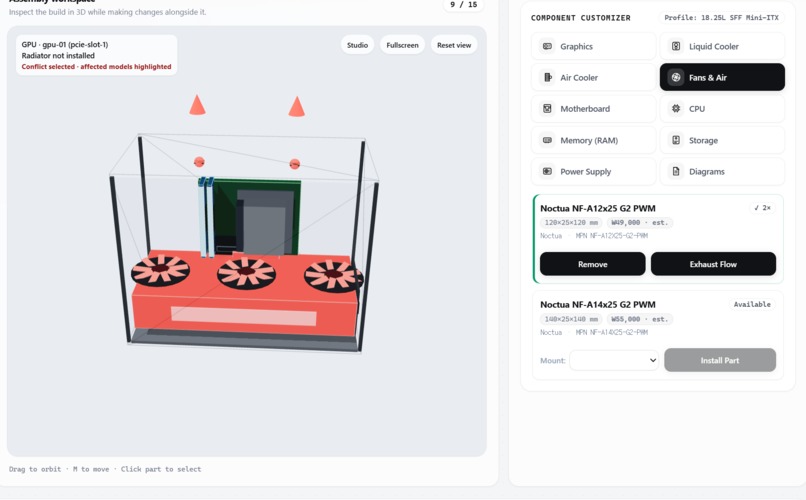The image size is (806, 500).
Task: Click the Noctua NF-A14x25 G2 PWM title
Action: point(598,304)
